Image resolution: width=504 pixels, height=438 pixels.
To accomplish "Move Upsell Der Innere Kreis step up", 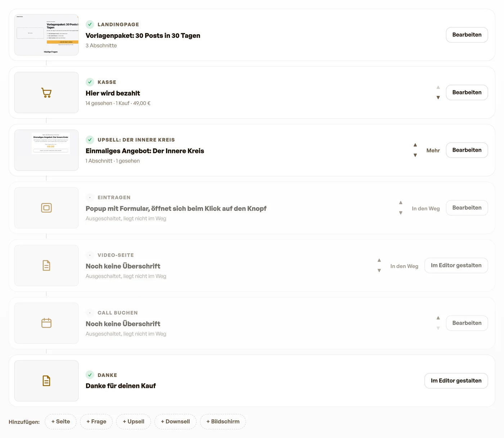I will point(415,145).
